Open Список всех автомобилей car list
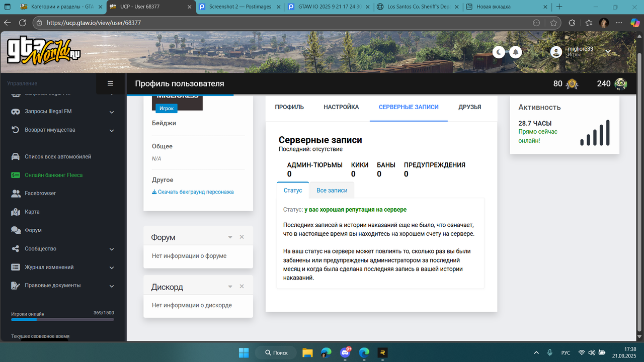The image size is (644, 362). (x=58, y=157)
